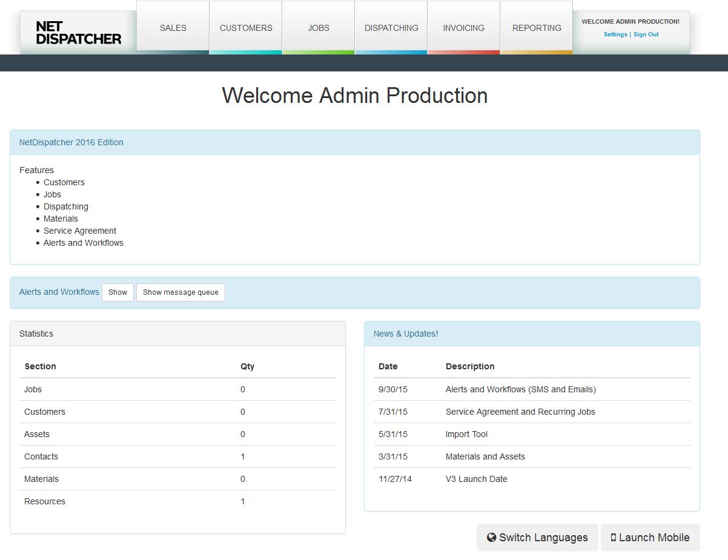Click the 3/31/15 date cell
The height and width of the screenshot is (560, 728).
point(393,456)
